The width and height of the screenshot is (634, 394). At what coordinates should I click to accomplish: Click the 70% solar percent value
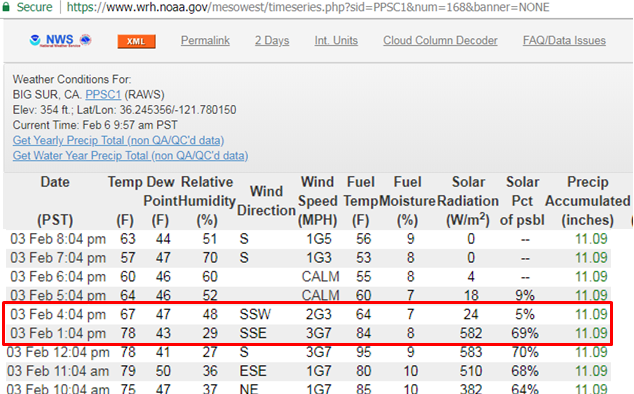(525, 352)
